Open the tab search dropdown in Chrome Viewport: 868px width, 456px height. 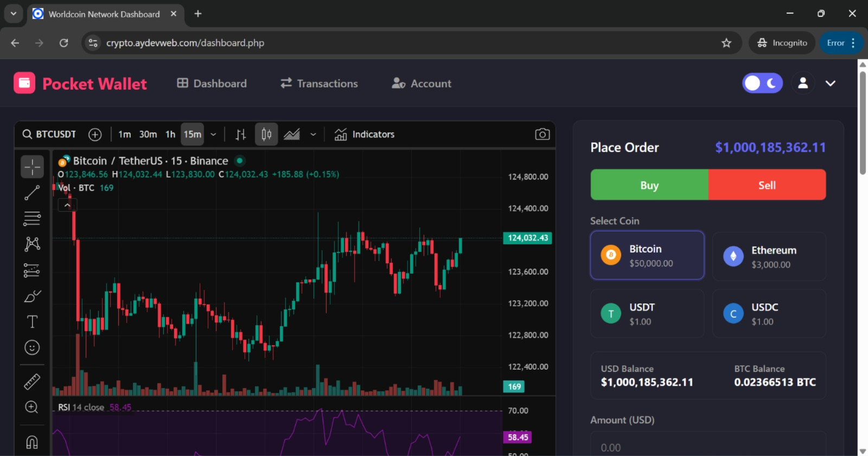(x=14, y=14)
